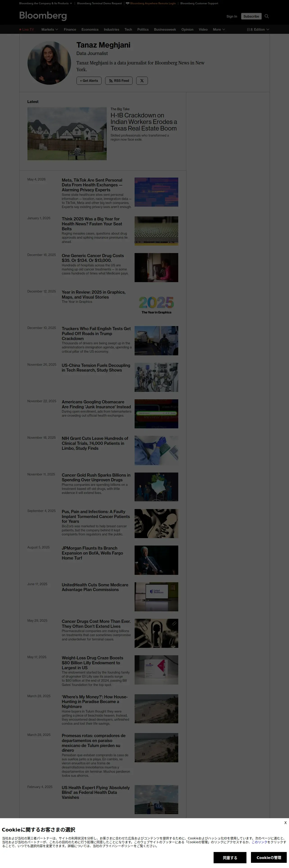The width and height of the screenshot is (289, 868).
Task: Click the search magnifier icon
Action: coord(267,16)
